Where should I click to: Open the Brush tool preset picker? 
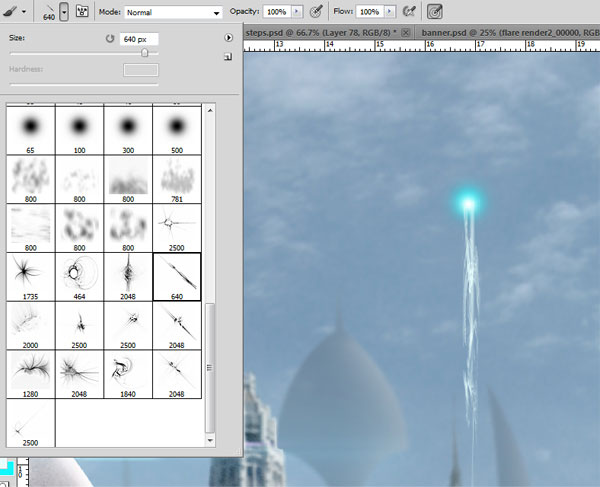(10, 11)
